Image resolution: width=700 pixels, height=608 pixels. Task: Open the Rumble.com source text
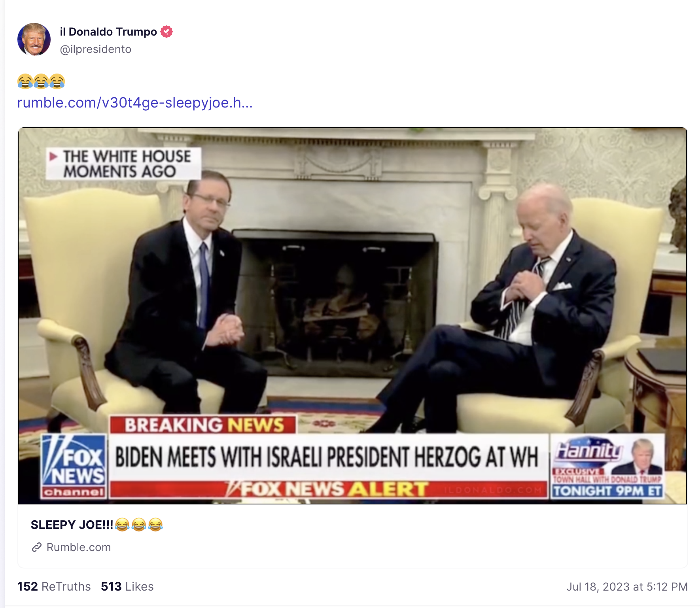79,548
